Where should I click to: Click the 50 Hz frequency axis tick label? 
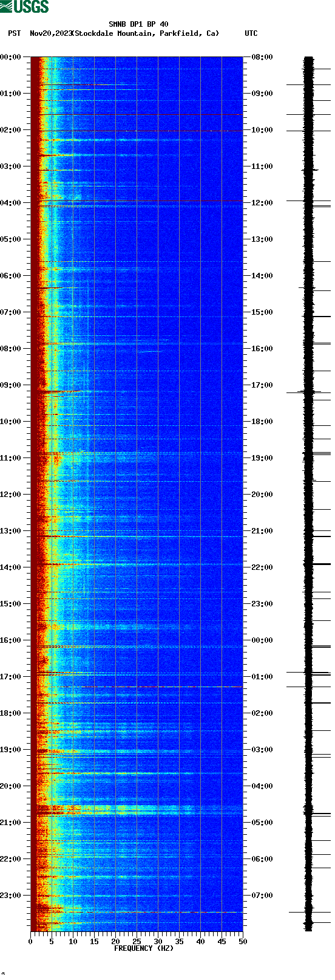pyautogui.click(x=243, y=942)
